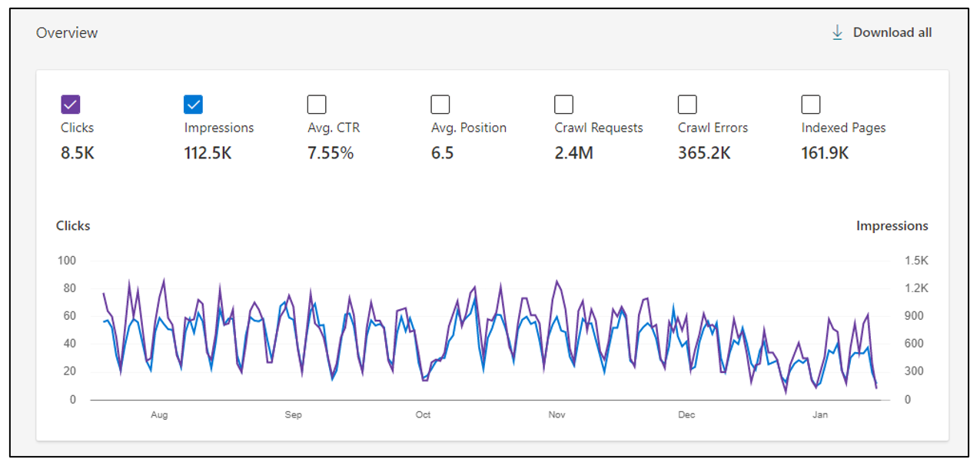This screenshot has height=469, width=980.
Task: Click the 900 tick on Impressions axis
Action: tap(913, 316)
